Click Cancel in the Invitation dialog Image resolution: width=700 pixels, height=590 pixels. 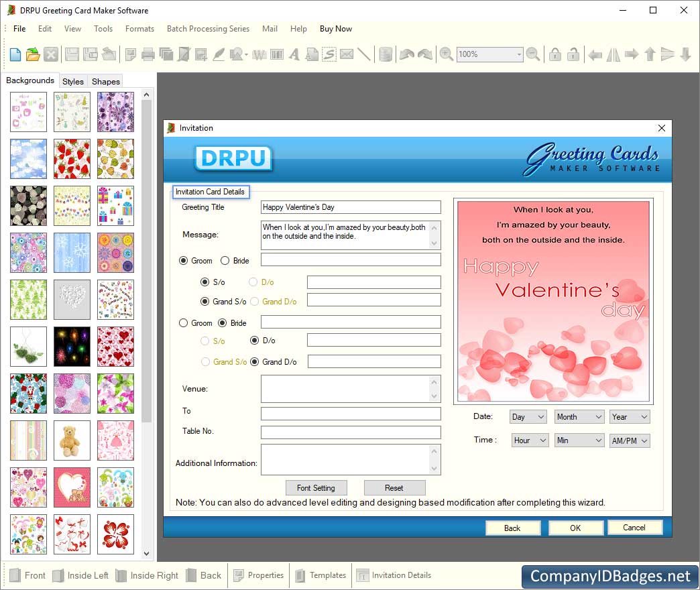tap(634, 528)
